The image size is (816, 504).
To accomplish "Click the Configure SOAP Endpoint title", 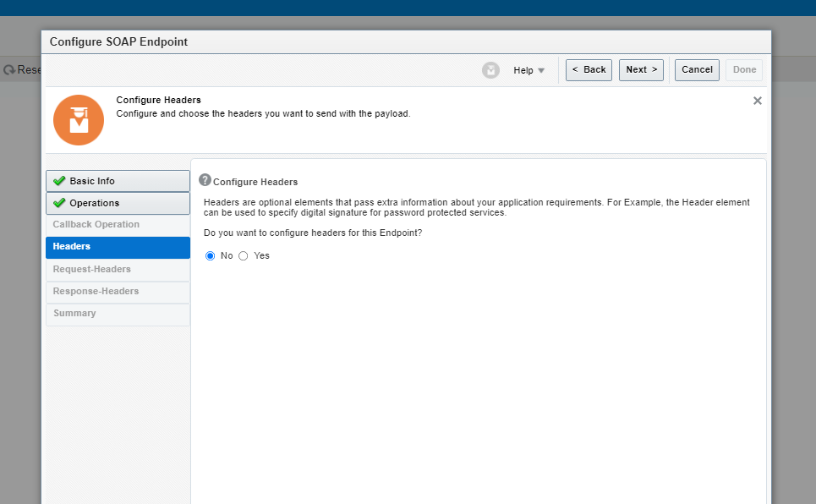I will (118, 41).
